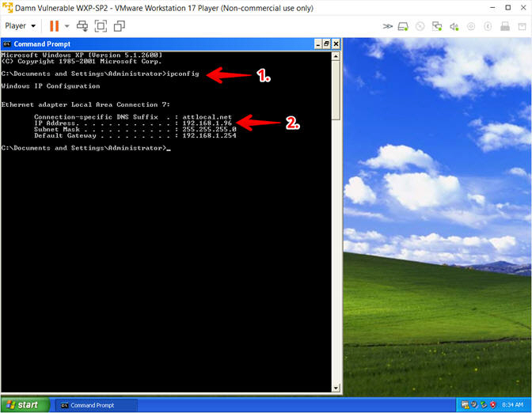
Task: Click the subnet mask 255.255.255.0
Action: pyautogui.click(x=209, y=129)
